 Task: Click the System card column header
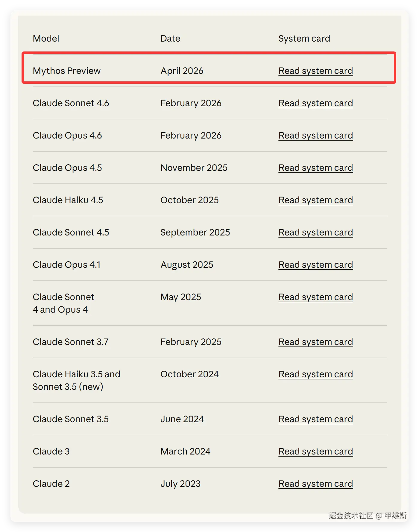(304, 39)
